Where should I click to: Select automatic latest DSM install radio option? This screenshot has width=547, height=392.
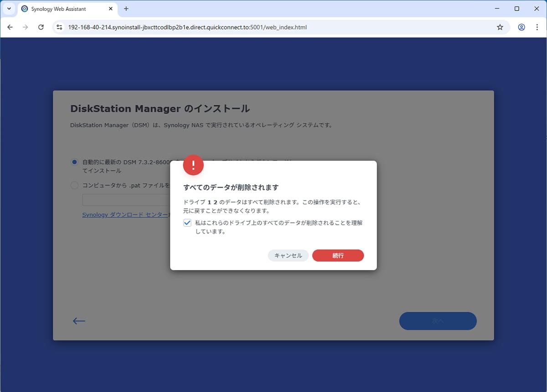click(x=74, y=162)
